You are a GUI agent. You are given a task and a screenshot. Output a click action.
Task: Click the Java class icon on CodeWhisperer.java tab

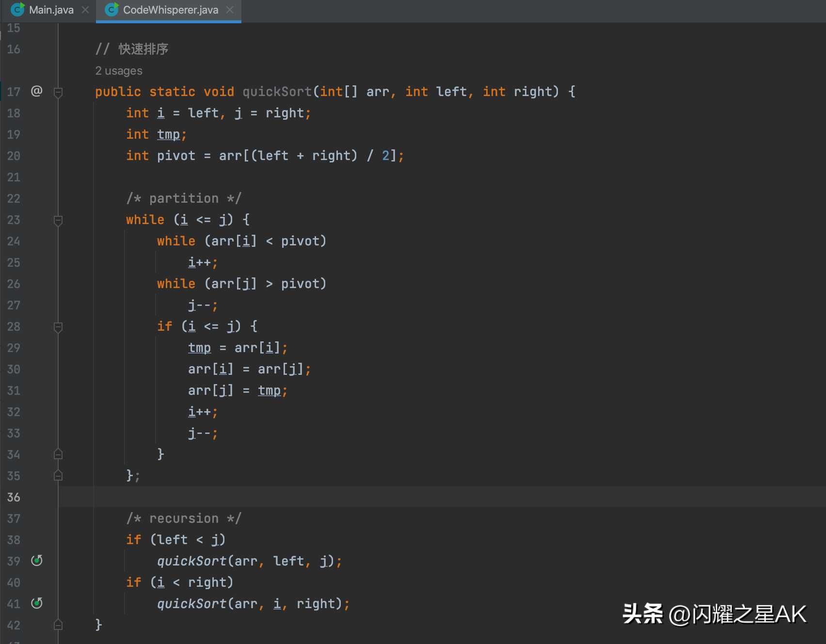[111, 9]
